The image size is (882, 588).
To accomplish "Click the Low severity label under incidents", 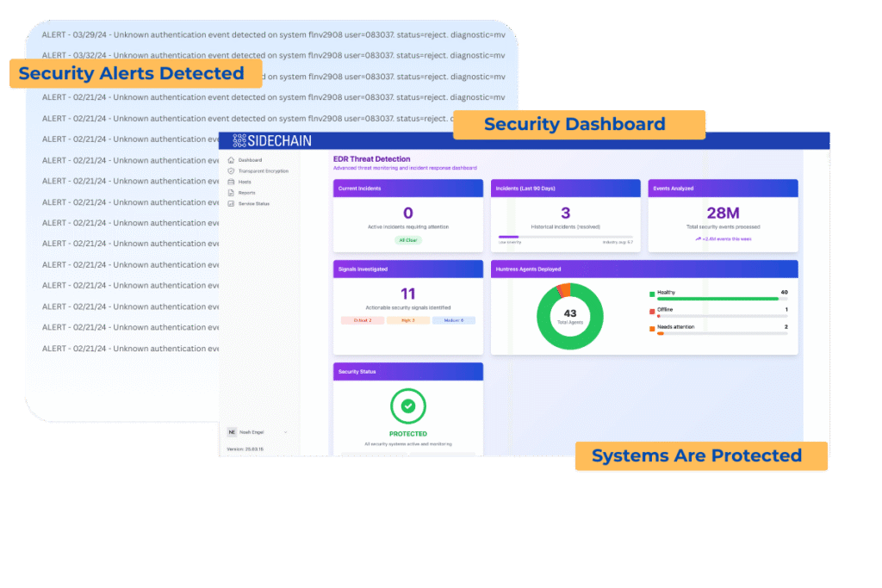I will tap(510, 242).
